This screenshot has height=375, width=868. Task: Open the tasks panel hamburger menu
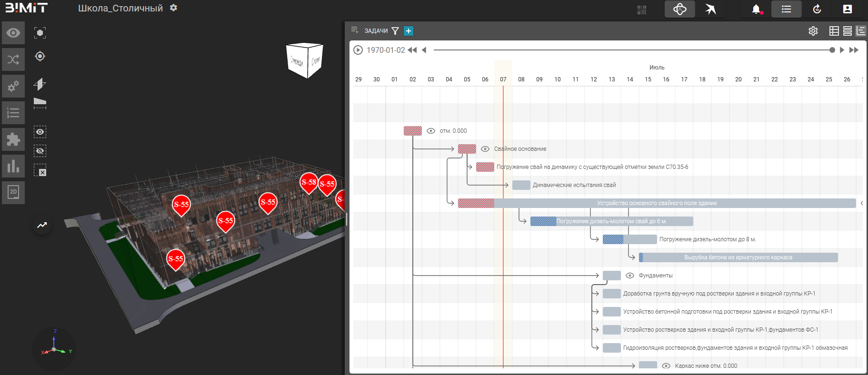pos(355,30)
